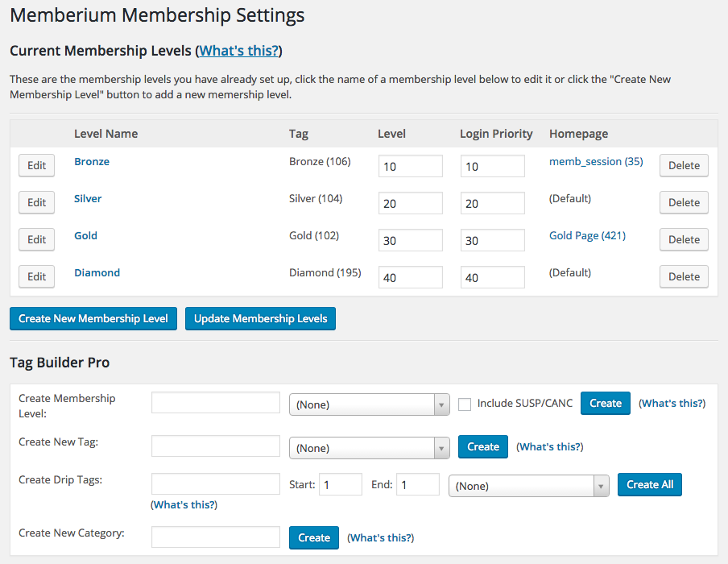Image resolution: width=728 pixels, height=564 pixels.
Task: Click Diamond row's (Default) homepage text
Action: [570, 272]
